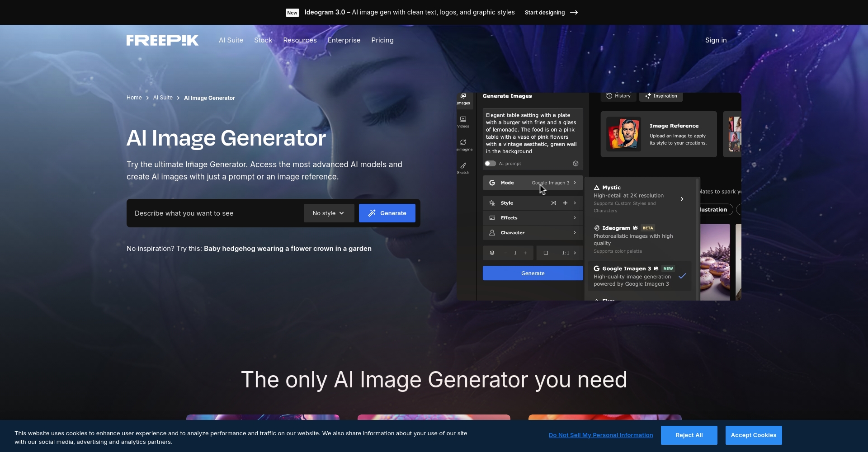This screenshot has width=868, height=452.
Task: Increase image count with plus
Action: point(525,253)
